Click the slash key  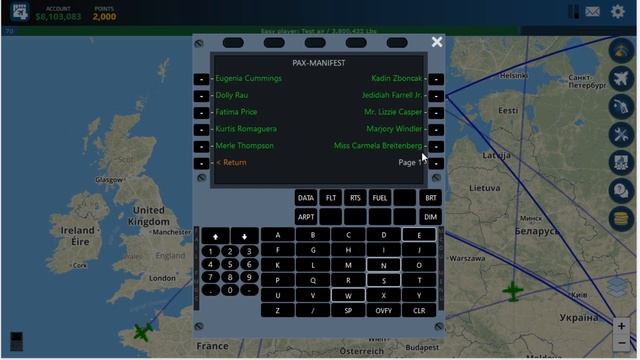(313, 311)
